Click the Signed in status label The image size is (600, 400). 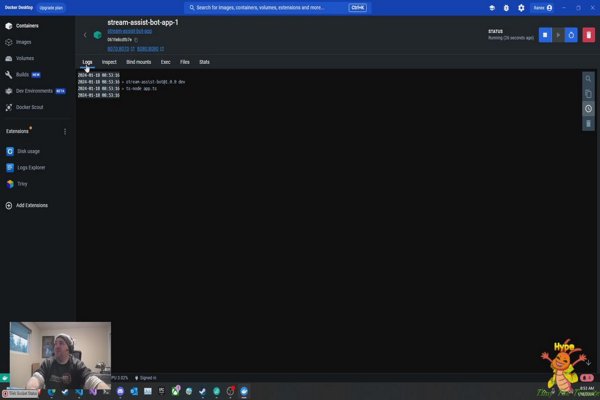146,378
